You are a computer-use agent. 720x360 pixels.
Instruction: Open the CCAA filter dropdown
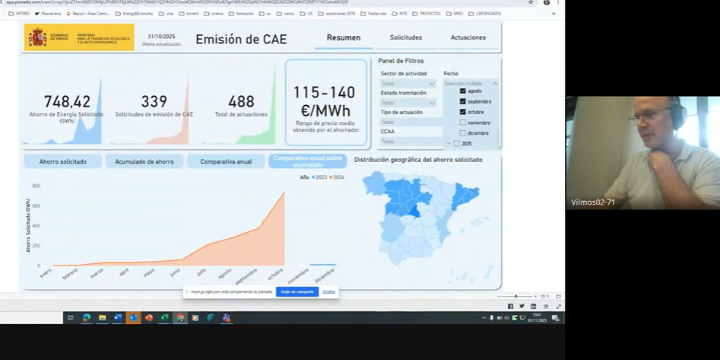pos(411,141)
